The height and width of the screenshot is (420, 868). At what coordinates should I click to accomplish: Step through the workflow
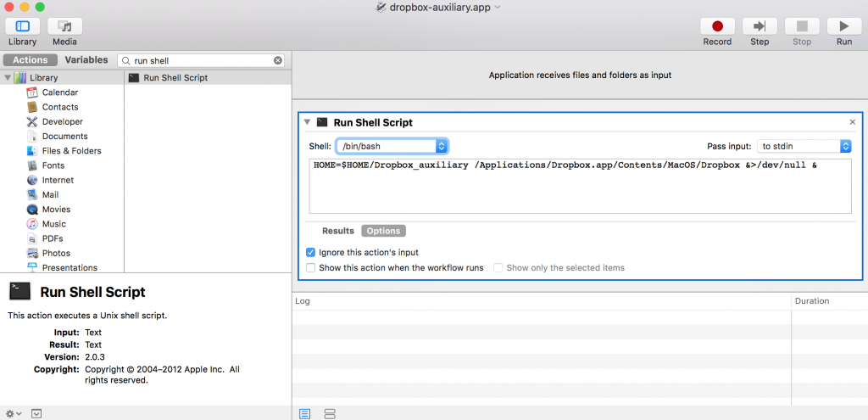point(759,26)
